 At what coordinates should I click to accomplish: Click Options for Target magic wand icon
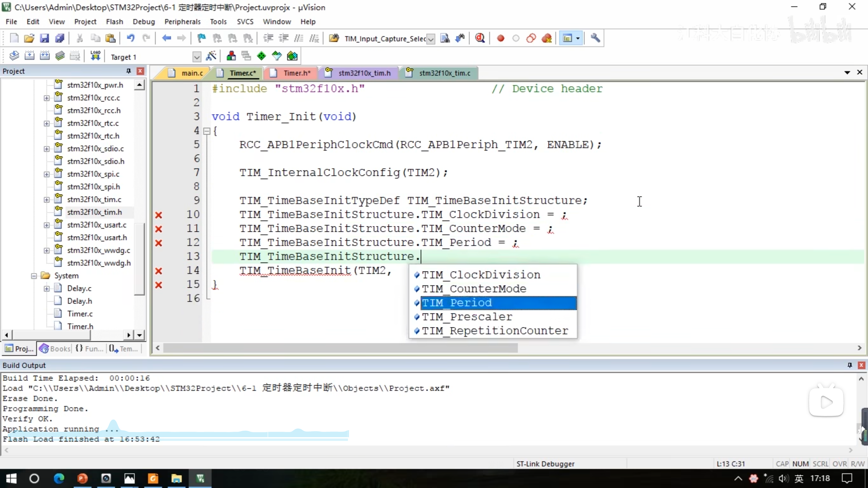tap(211, 56)
